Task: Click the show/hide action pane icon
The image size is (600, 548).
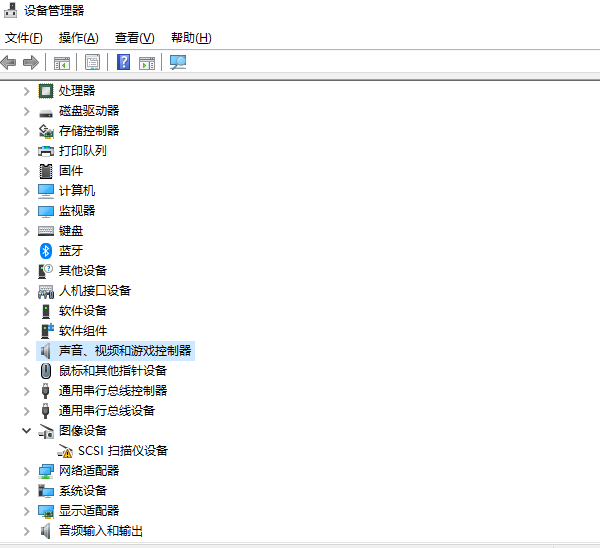Action: [147, 62]
